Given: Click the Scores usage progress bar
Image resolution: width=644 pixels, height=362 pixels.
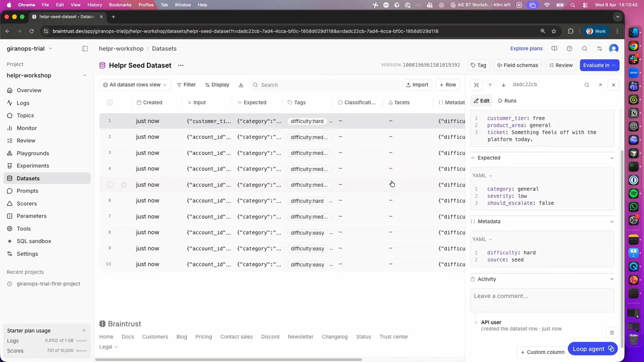Looking at the screenshot, I should pos(82,351).
